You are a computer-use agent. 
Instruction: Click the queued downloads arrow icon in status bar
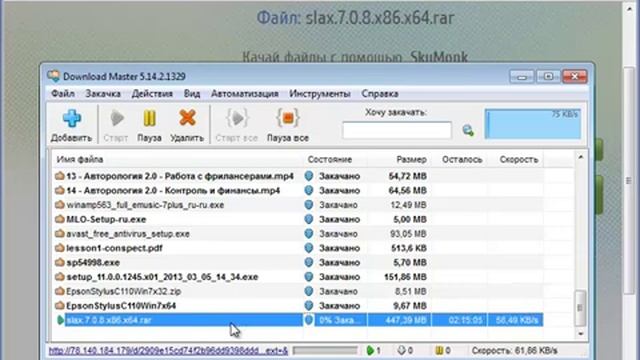coord(401,350)
